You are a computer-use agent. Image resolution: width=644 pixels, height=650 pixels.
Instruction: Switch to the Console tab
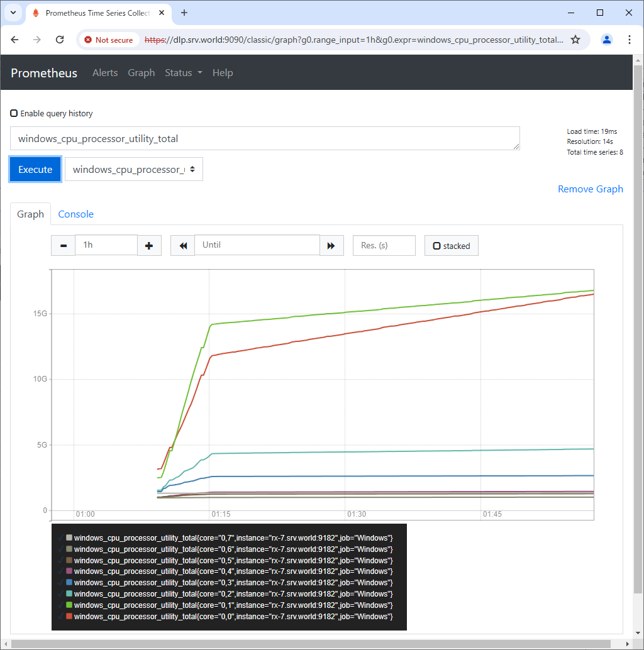coord(75,214)
